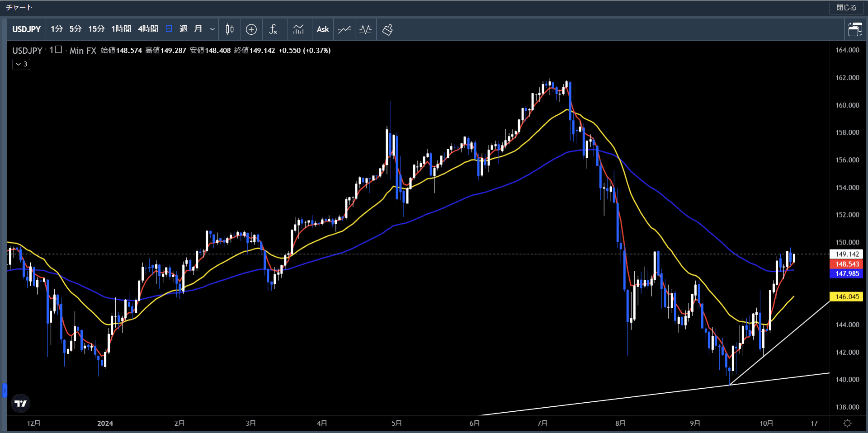Click the 160.000 price axis label
868x433 pixels.
847,105
